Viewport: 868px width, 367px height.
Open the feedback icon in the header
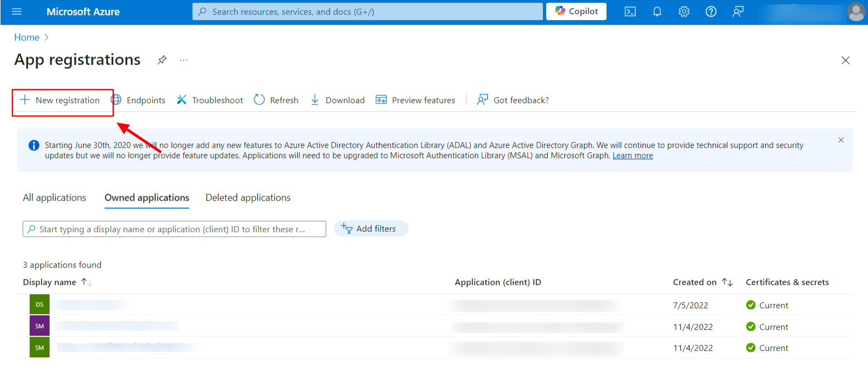pyautogui.click(x=738, y=11)
